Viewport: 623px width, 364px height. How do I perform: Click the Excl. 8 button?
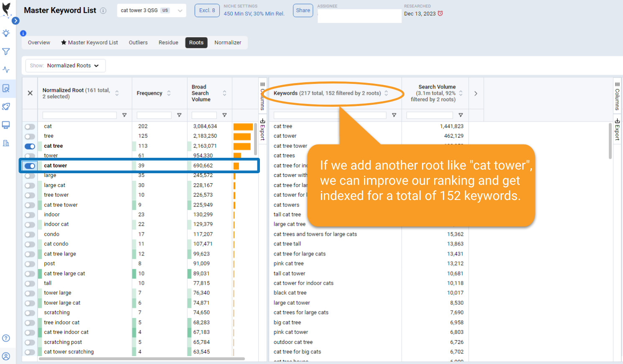[207, 10]
